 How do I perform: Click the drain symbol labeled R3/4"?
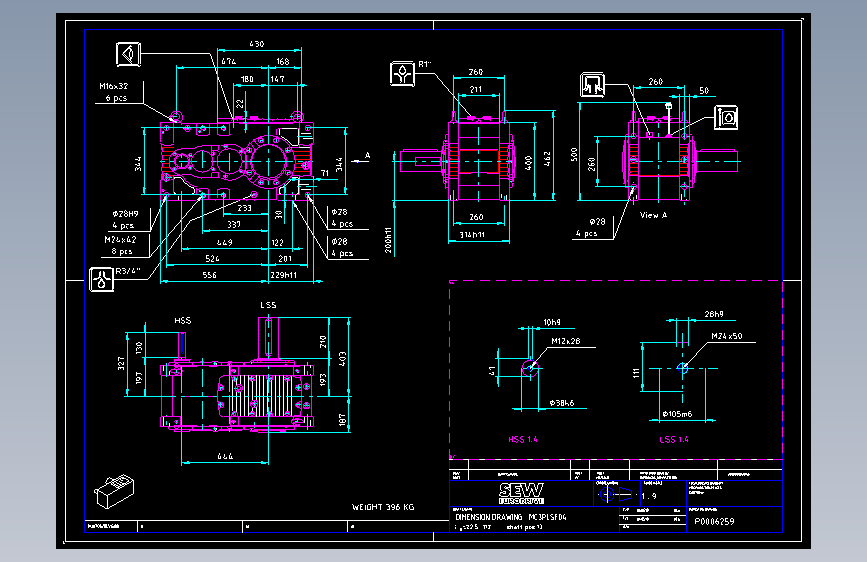[x=101, y=279]
